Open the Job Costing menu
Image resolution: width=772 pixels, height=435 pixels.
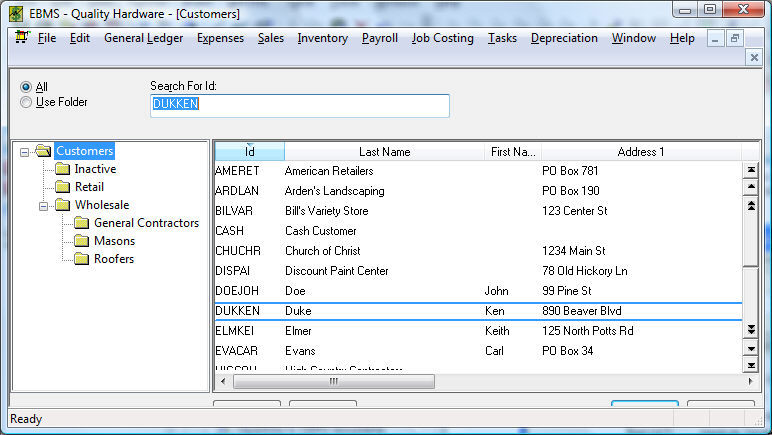click(x=442, y=38)
